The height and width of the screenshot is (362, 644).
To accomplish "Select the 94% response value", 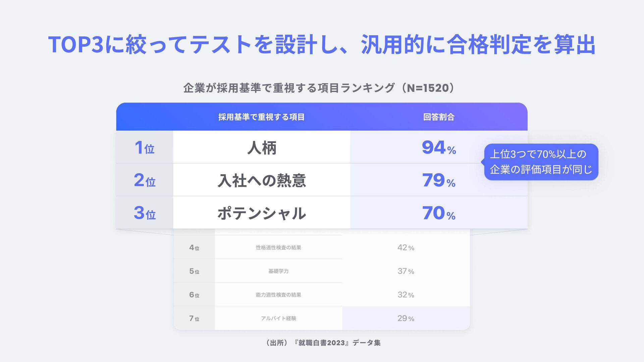I will point(439,148).
